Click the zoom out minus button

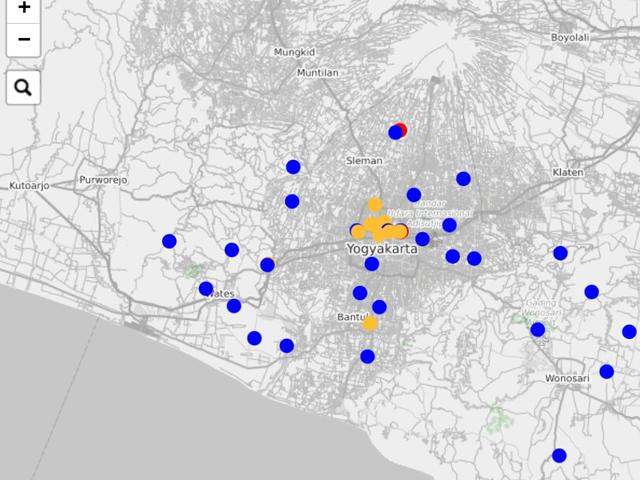pyautogui.click(x=24, y=40)
